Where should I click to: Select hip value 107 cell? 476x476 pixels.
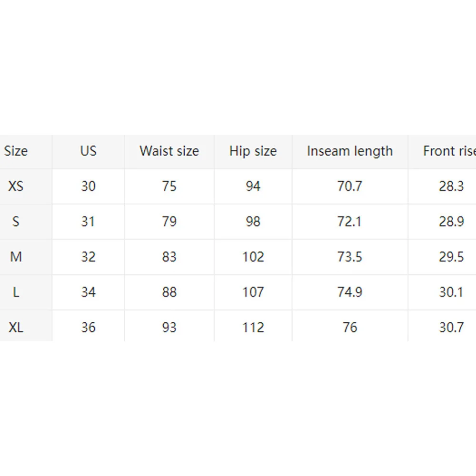(253, 292)
